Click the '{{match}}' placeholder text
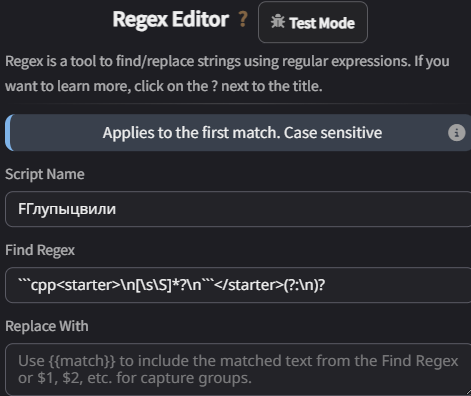The height and width of the screenshot is (396, 471). [x=82, y=361]
